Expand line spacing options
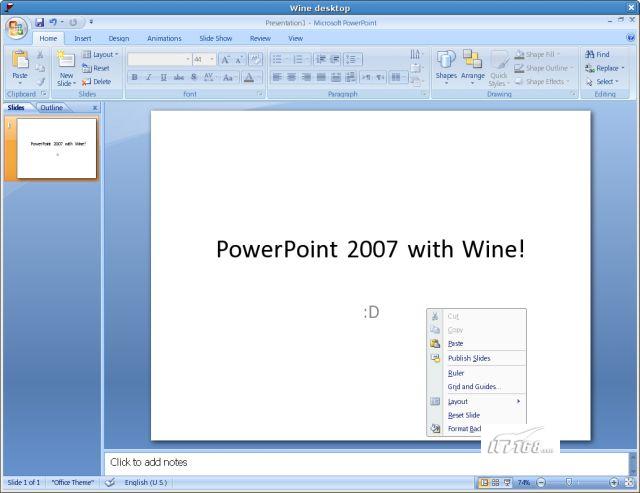Screen dimensions: 640x493 tap(353, 60)
